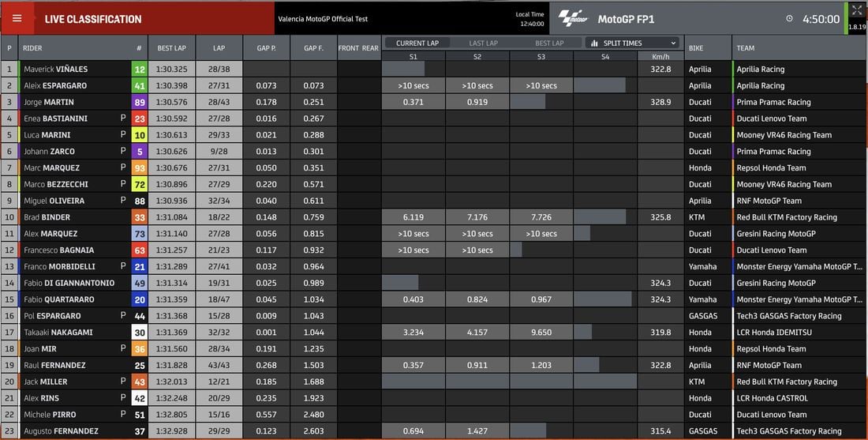This screenshot has height=440, width=868.
Task: Sort by the Rider column header
Action: click(x=32, y=48)
